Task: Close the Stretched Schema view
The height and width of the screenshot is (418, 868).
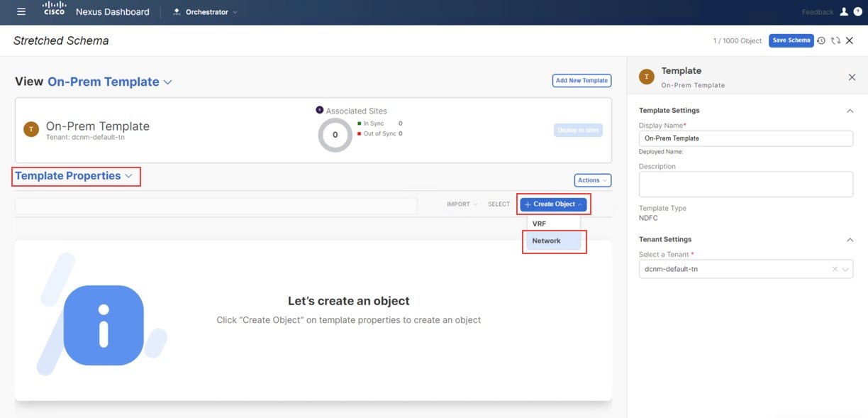Action: point(850,40)
